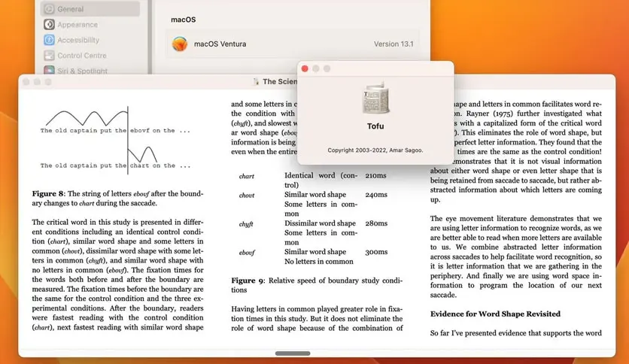Select the Accessibility sidebar icon
Screen dimensions: 629x364
tap(49, 40)
